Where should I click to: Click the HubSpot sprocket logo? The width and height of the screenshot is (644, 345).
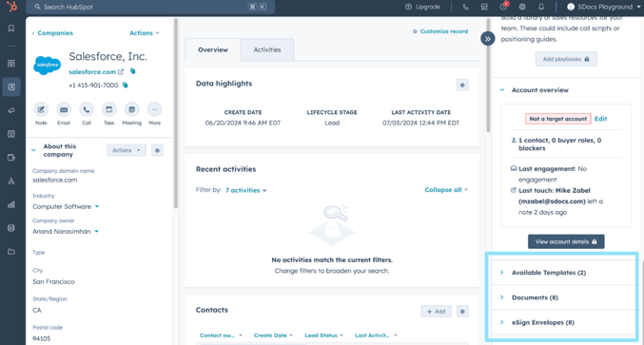[x=12, y=6]
